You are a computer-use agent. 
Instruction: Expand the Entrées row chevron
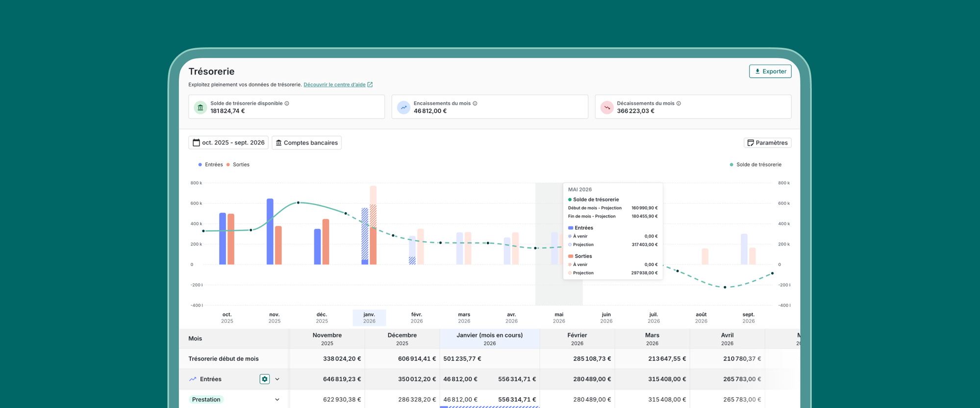click(277, 379)
